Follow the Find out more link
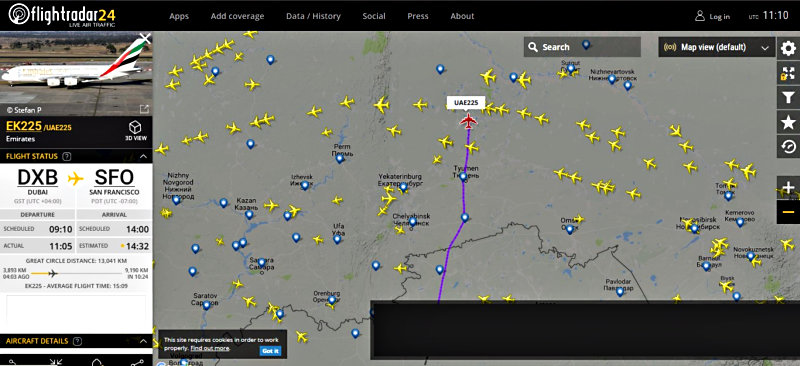This screenshot has width=800, height=366. 210,348
